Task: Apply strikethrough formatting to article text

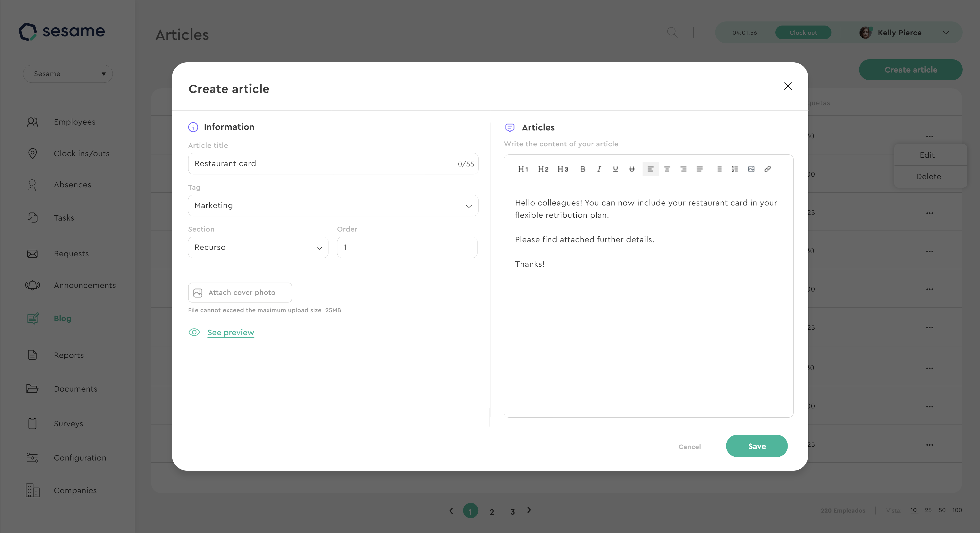Action: click(x=632, y=169)
